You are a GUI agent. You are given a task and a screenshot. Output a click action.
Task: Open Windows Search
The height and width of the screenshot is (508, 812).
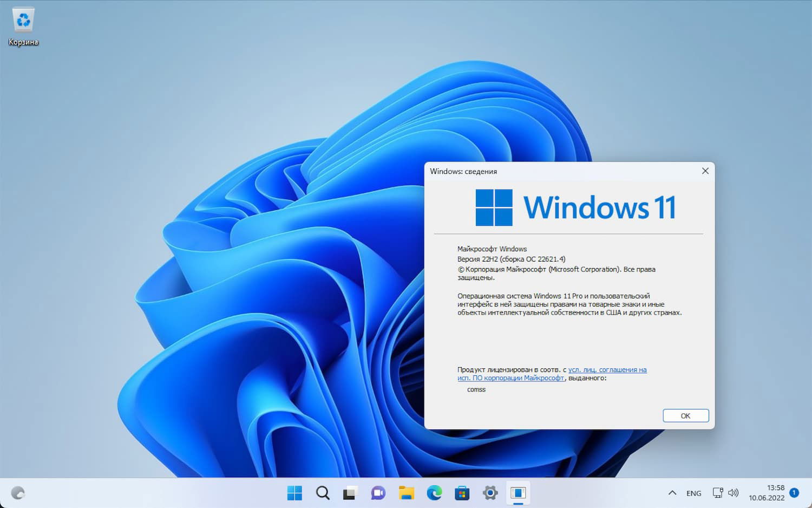point(322,493)
